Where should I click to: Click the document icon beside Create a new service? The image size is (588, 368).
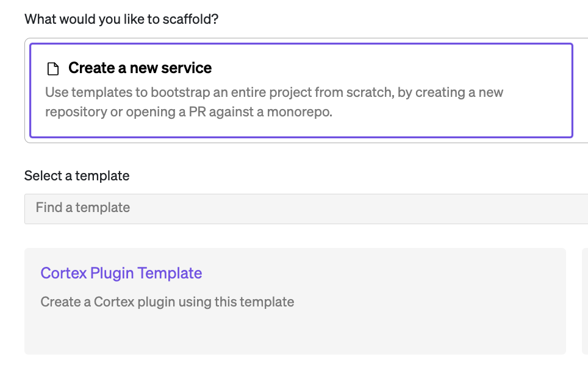point(53,69)
